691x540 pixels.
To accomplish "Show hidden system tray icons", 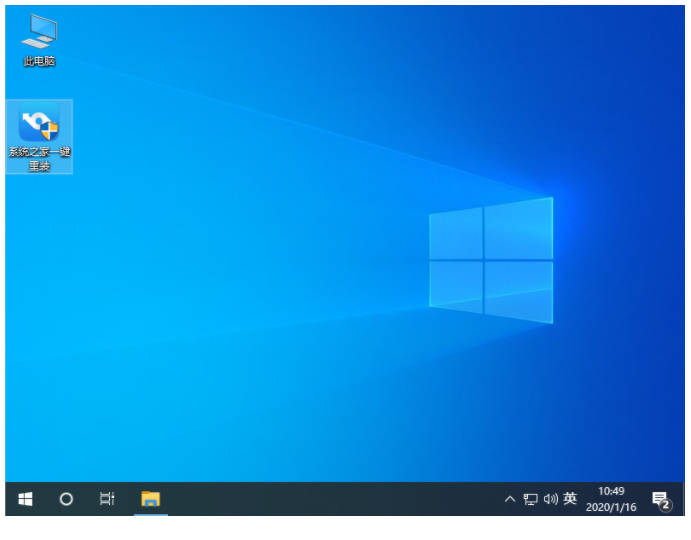I will click(x=510, y=499).
